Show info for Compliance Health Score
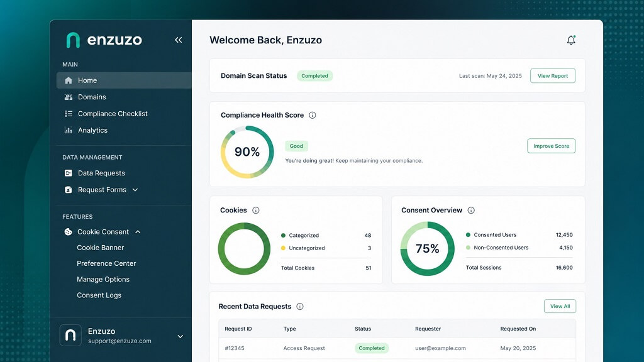The width and height of the screenshot is (644, 362). click(x=312, y=116)
